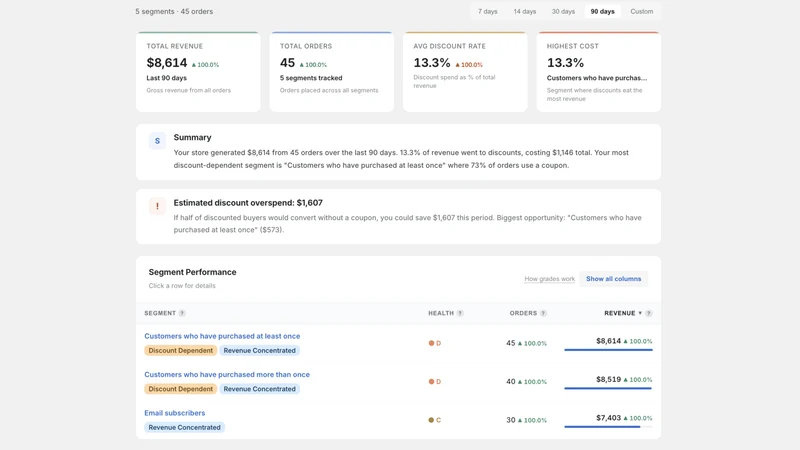Click Revenue Concentrated tag in more than once row
Viewport: 800px width, 450px height.
coord(259,389)
